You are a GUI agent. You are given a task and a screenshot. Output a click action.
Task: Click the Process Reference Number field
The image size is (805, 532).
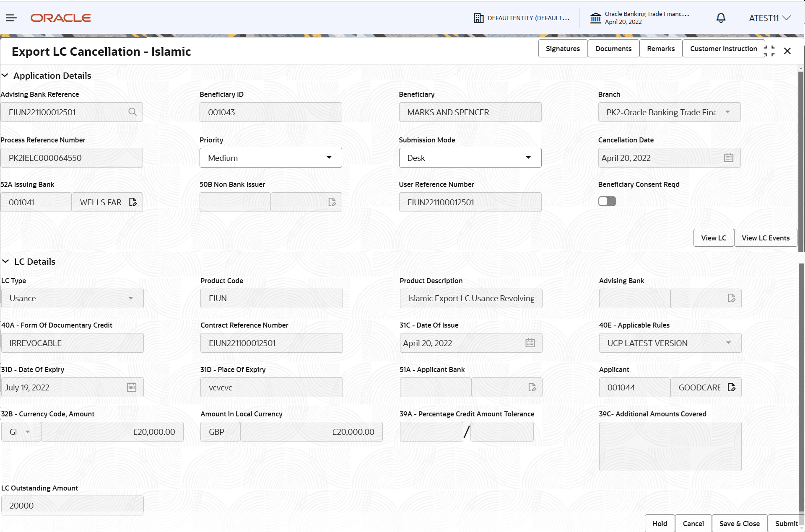coord(72,158)
